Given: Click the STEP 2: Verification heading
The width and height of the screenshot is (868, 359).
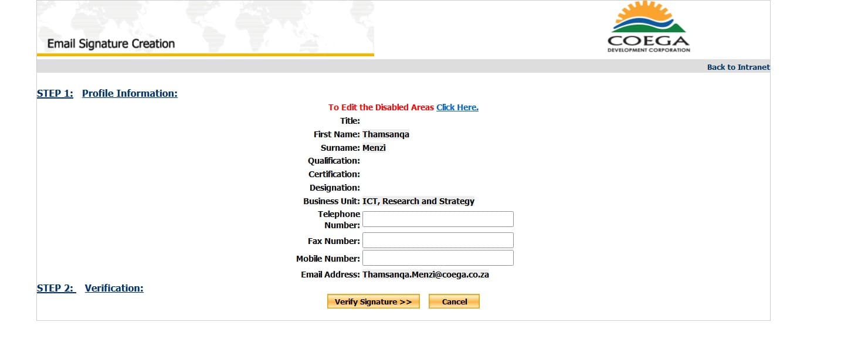Looking at the screenshot, I should point(90,288).
